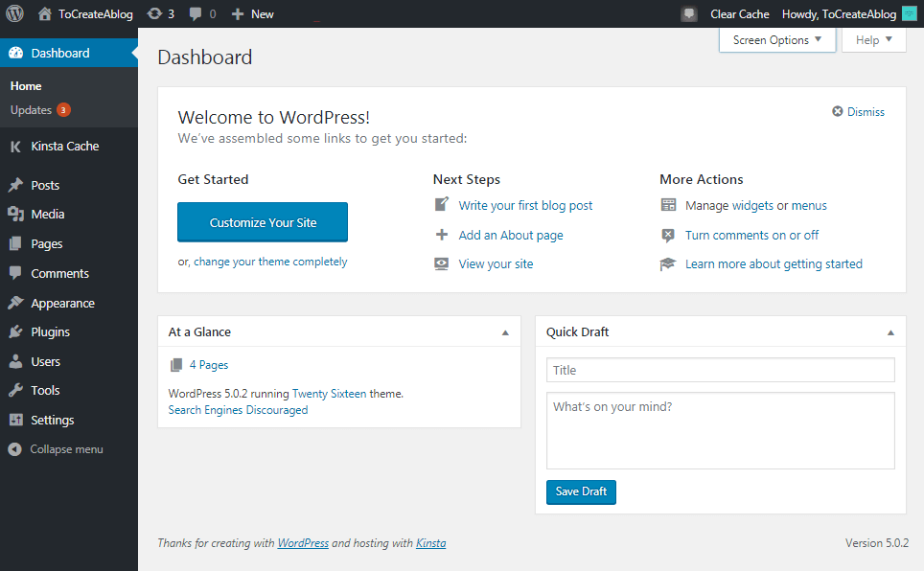Click the What's on your mind text area
This screenshot has height=571, width=924.
point(720,431)
